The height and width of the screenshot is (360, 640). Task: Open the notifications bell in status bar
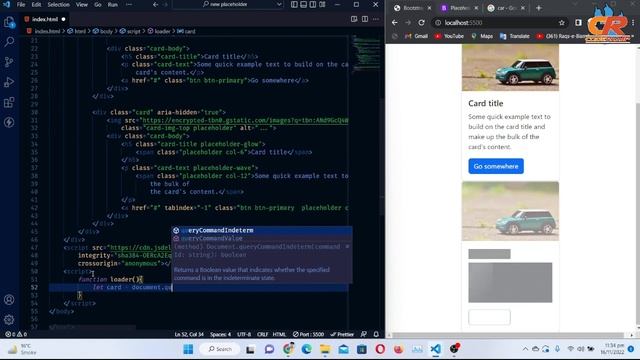[376, 334]
